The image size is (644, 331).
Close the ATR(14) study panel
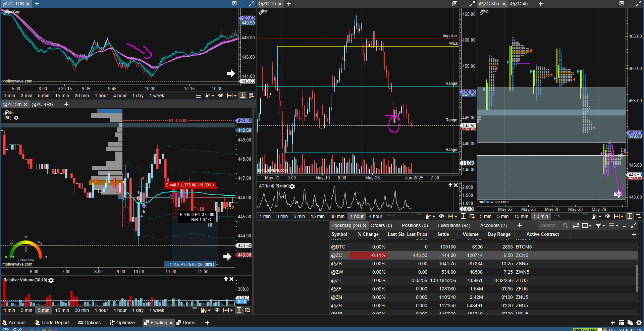(x=456, y=185)
